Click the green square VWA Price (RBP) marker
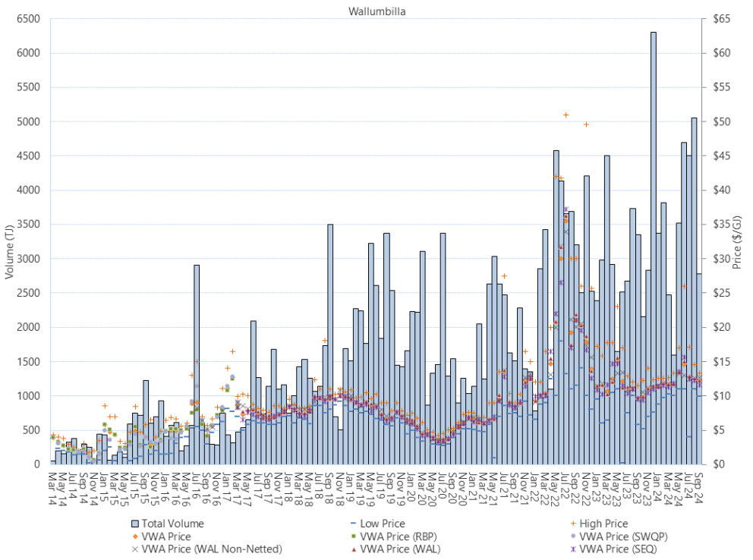 coord(354,536)
